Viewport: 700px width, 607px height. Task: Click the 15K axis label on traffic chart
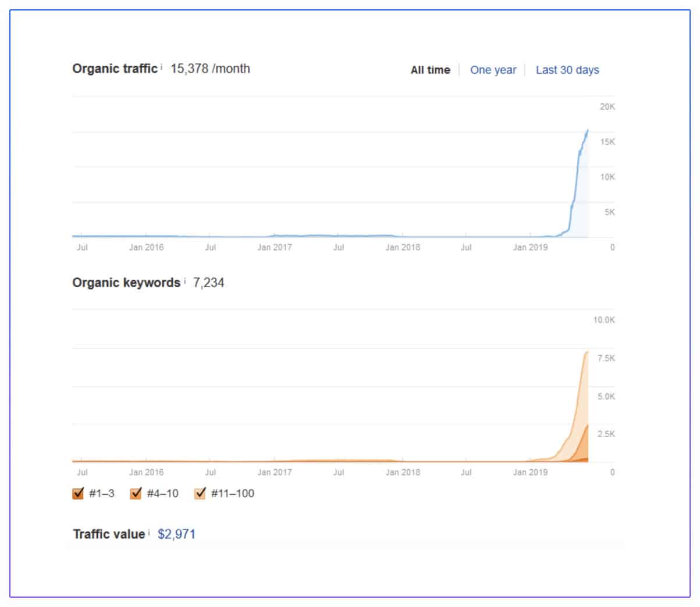(x=607, y=142)
